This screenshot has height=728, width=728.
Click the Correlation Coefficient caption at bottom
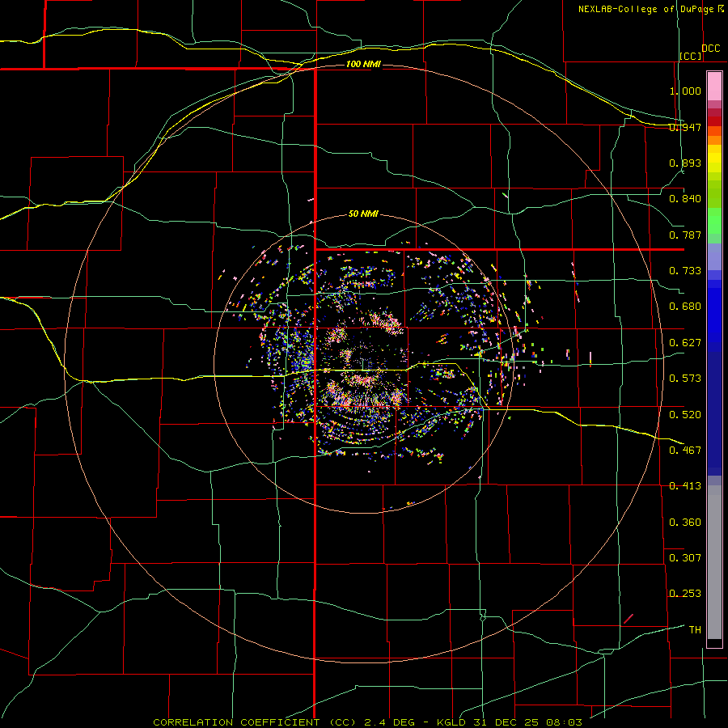(367, 722)
